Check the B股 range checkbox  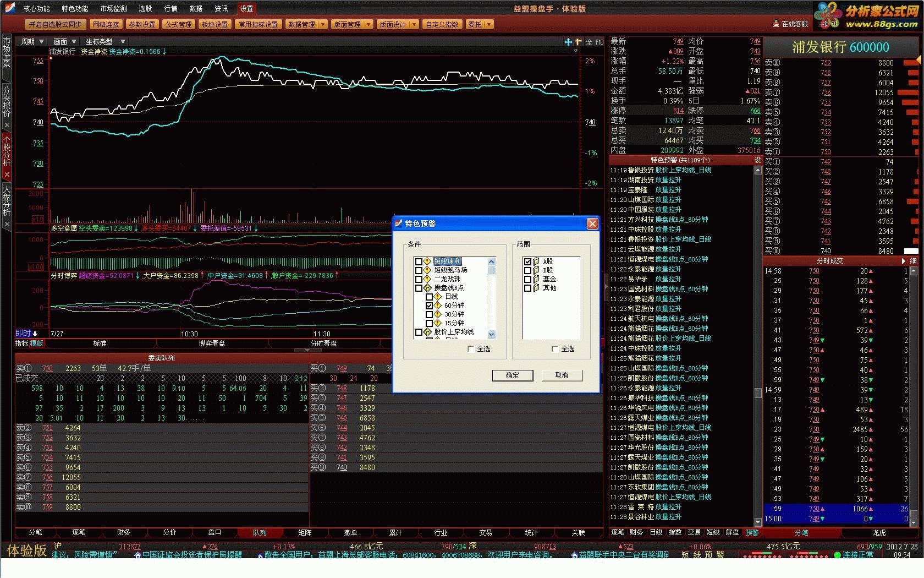click(527, 270)
